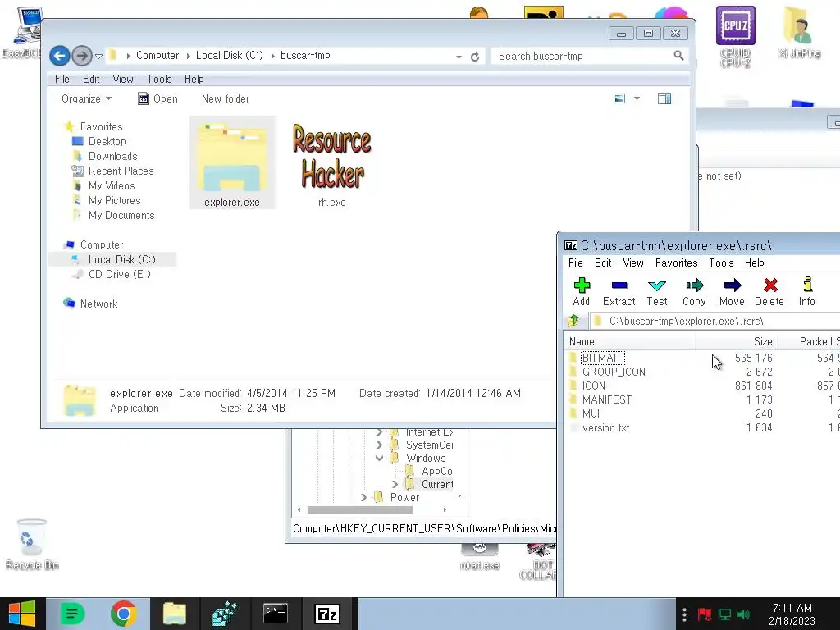Open the command prompt taskbar button

coord(276,614)
